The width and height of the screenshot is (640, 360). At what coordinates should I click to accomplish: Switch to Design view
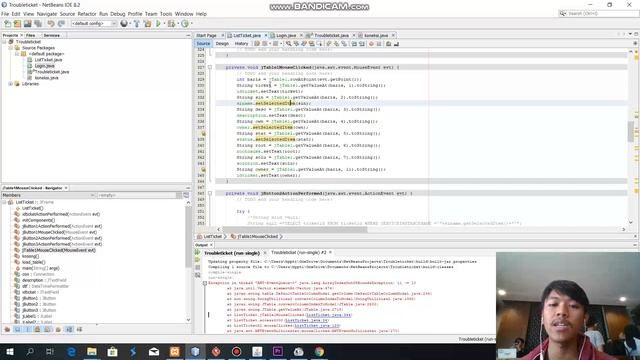pos(222,44)
